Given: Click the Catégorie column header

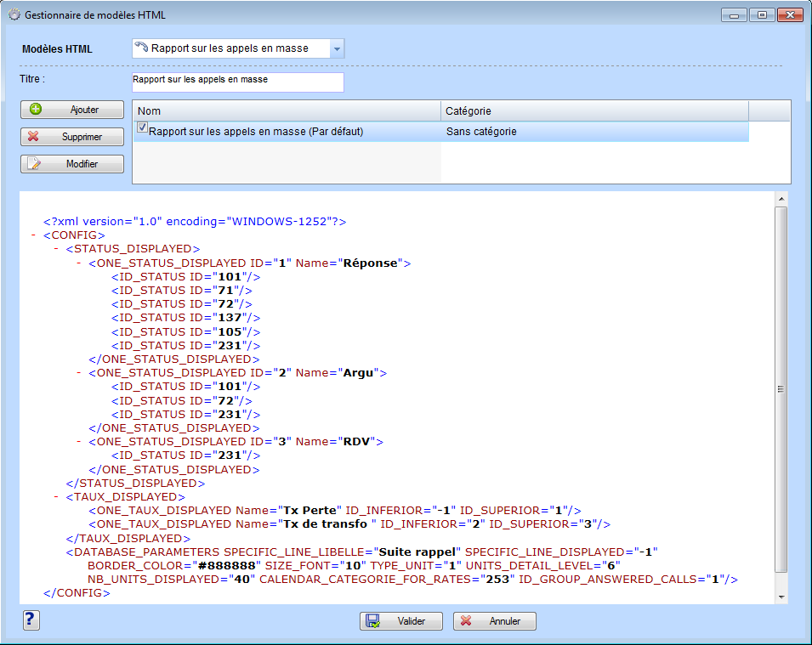Looking at the screenshot, I should tap(594, 110).
